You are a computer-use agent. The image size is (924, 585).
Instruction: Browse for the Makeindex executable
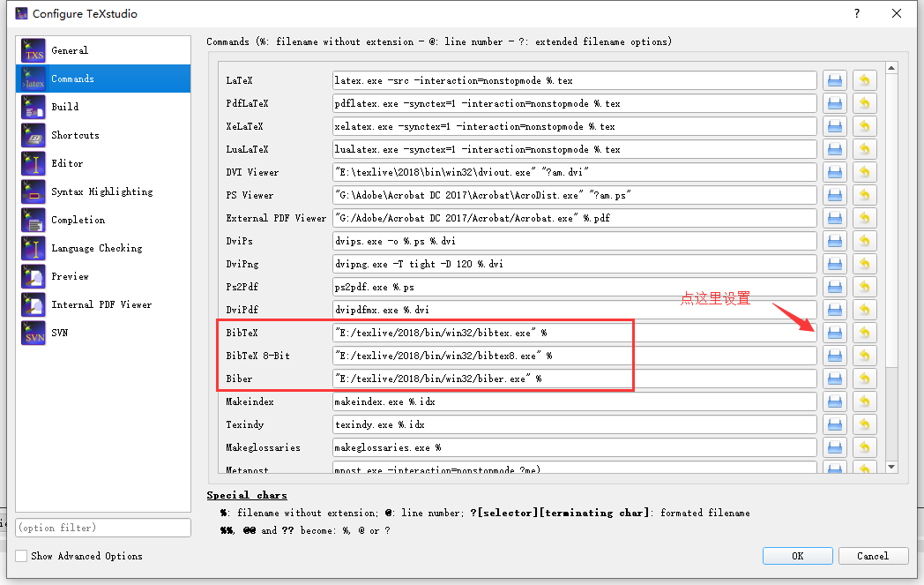coord(834,402)
